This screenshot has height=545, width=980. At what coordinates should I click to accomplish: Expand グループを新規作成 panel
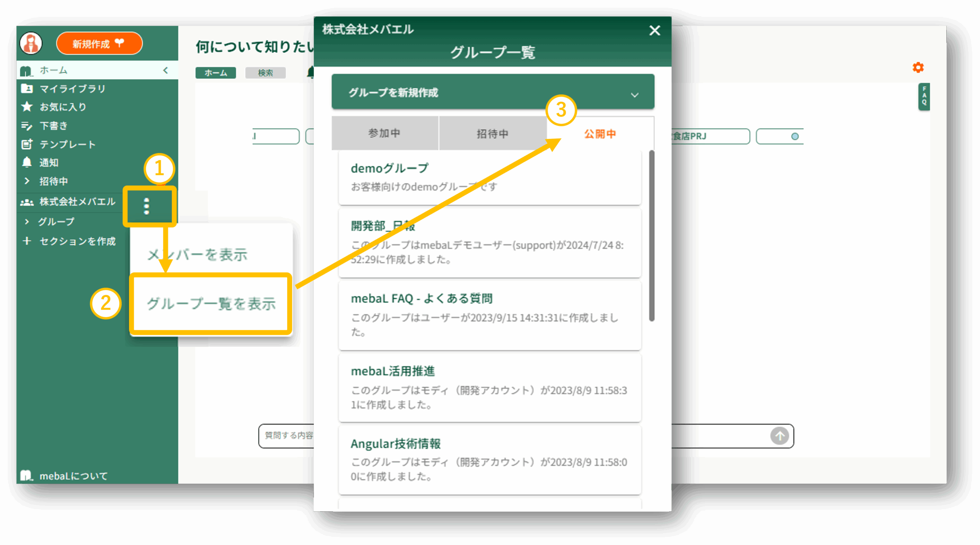[493, 92]
